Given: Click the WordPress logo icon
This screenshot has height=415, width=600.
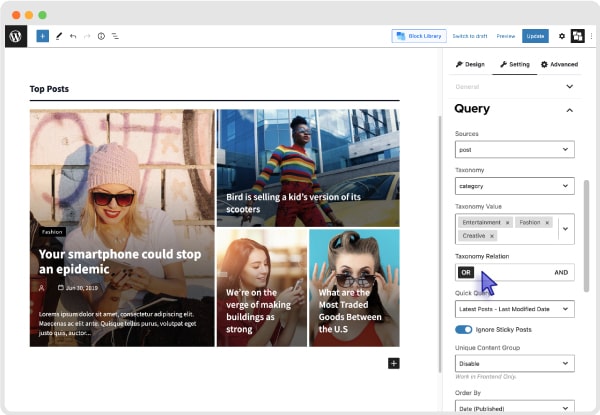Looking at the screenshot, I should 16,36.
